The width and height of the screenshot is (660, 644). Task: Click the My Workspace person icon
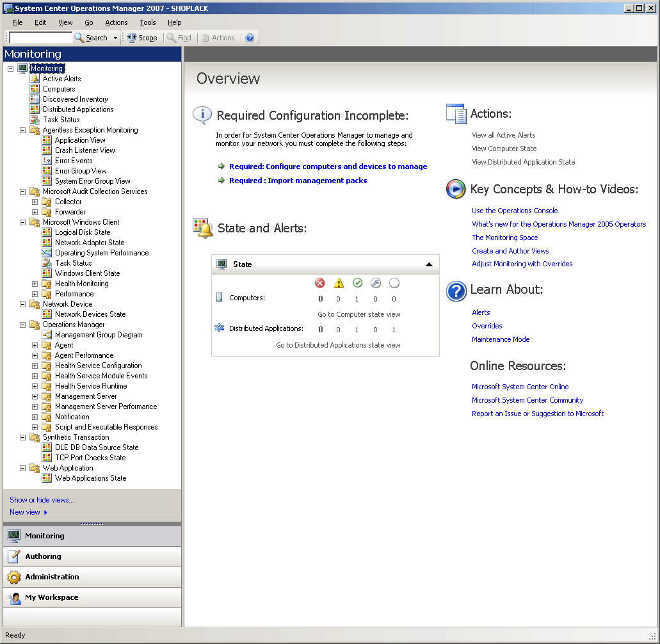click(x=14, y=597)
